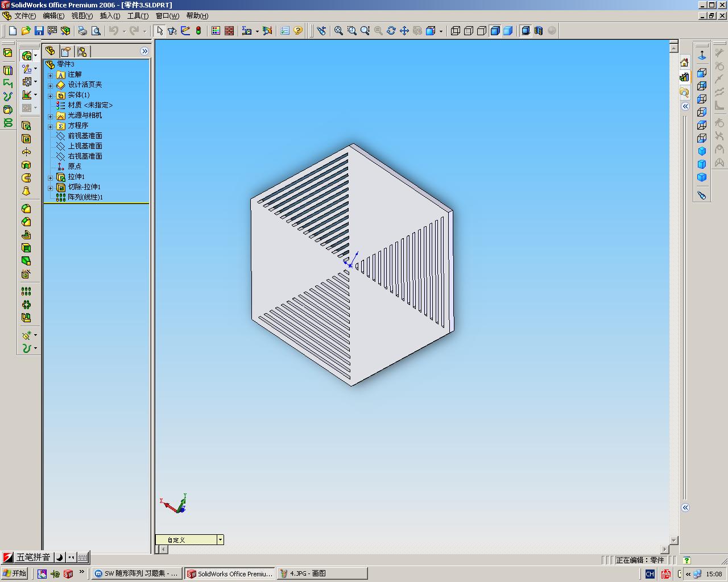
Task: Open the File Explorer task pane tab
Action: pos(684,92)
